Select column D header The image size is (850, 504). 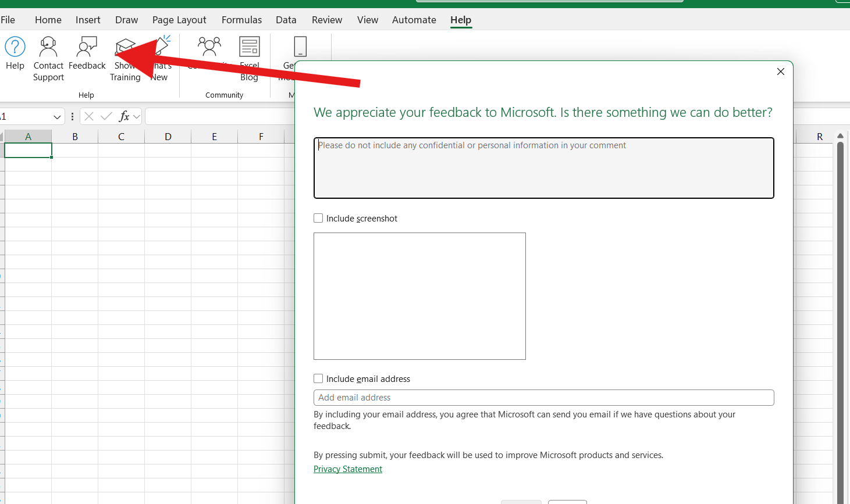168,137
